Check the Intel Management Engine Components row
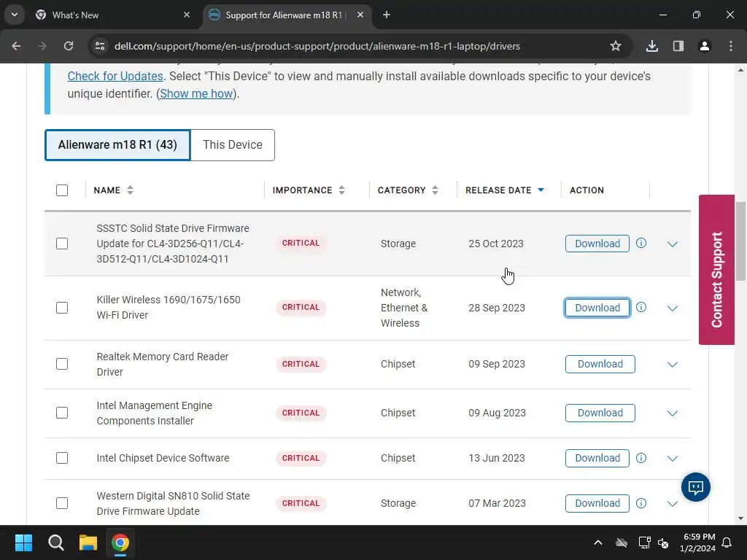The image size is (747, 560). tap(62, 413)
